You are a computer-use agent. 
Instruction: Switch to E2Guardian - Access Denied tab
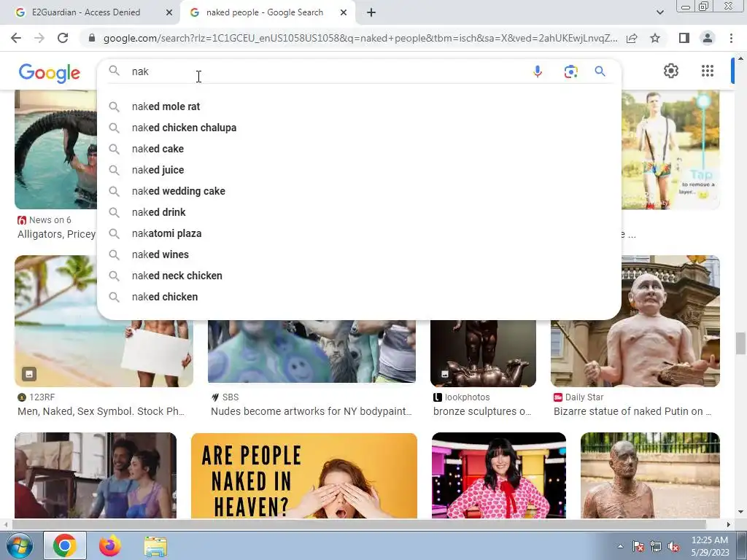click(x=86, y=12)
